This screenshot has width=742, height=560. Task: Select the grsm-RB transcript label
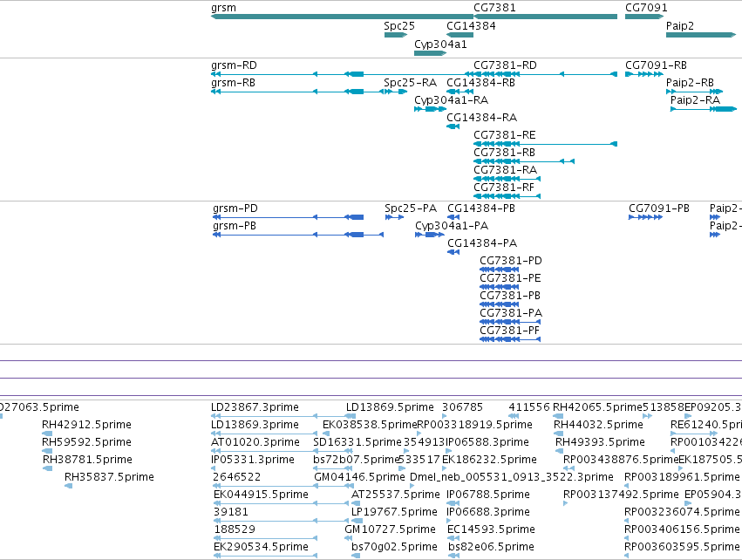pos(233,83)
